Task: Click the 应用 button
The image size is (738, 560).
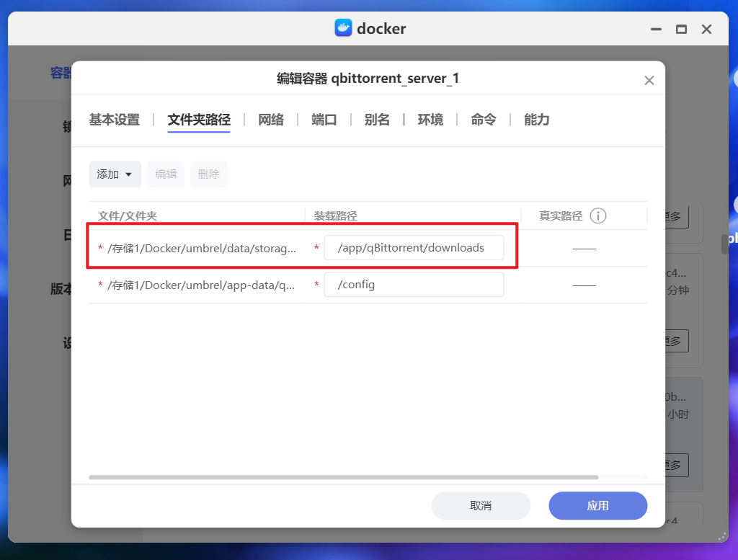Action: coord(597,506)
